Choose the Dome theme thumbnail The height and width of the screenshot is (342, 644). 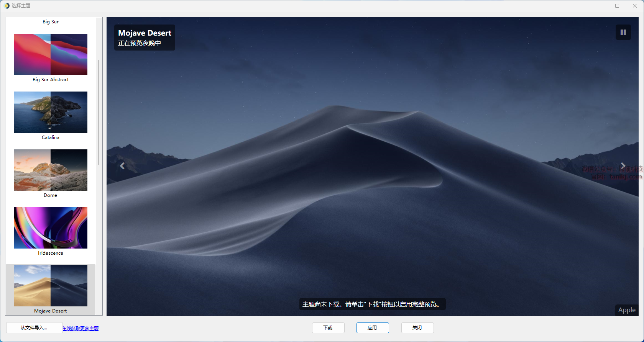pos(51,170)
